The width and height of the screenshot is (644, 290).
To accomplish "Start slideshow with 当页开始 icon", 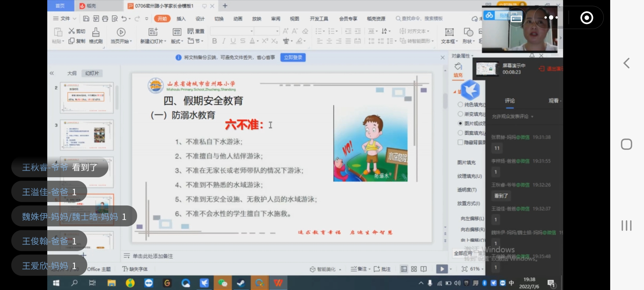I will [x=121, y=32].
